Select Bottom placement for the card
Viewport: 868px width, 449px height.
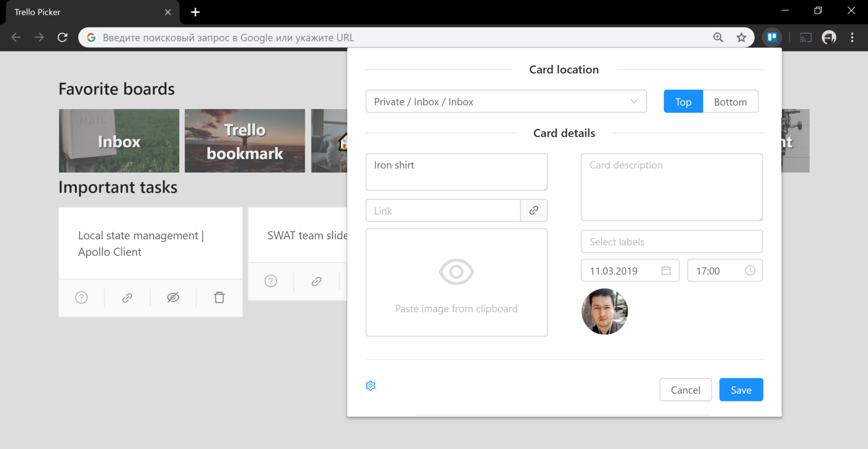coord(730,101)
